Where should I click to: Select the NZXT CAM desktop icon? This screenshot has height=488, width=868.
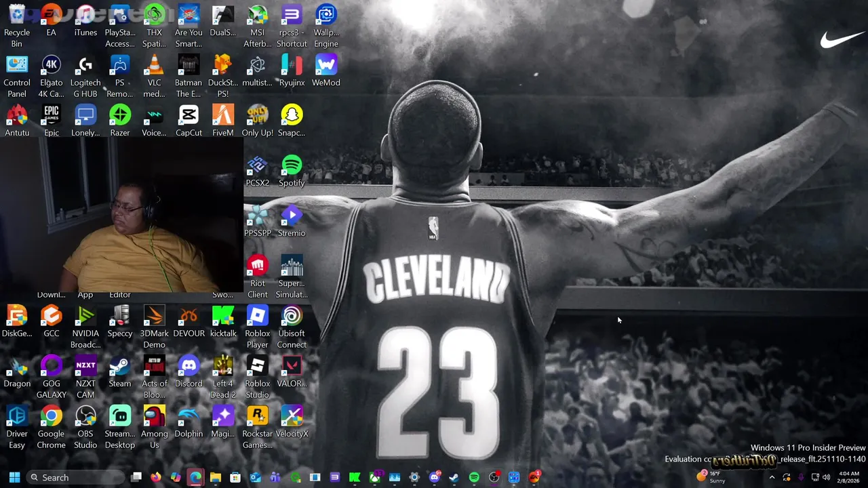(x=85, y=377)
